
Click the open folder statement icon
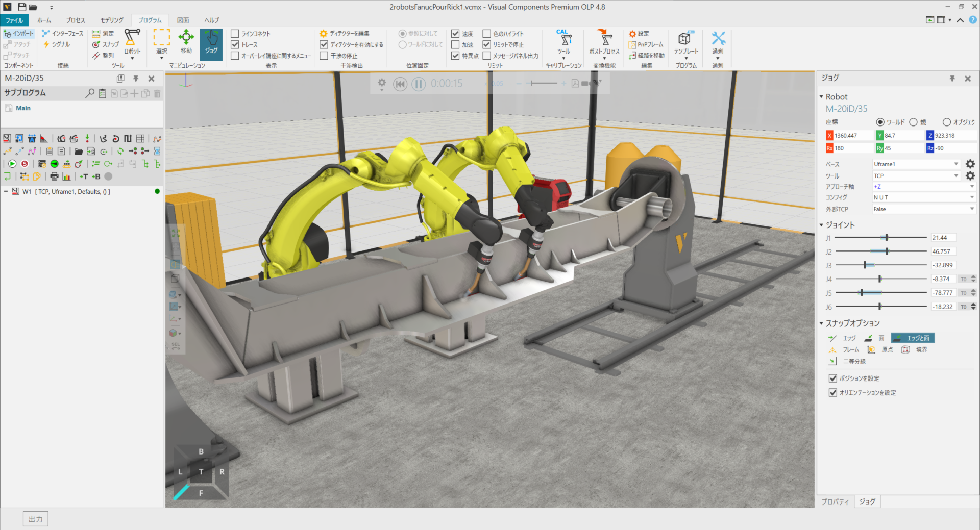pyautogui.click(x=79, y=151)
